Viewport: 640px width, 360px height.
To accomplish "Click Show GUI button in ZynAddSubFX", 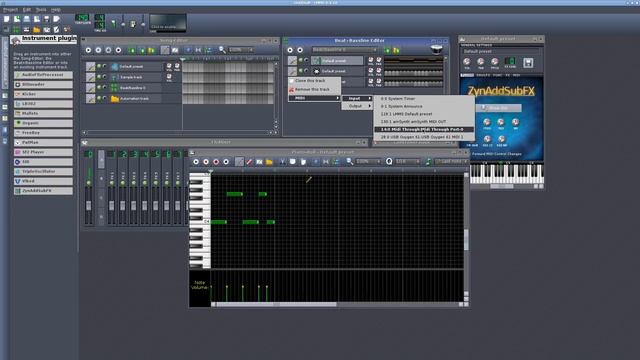I will coord(498,108).
